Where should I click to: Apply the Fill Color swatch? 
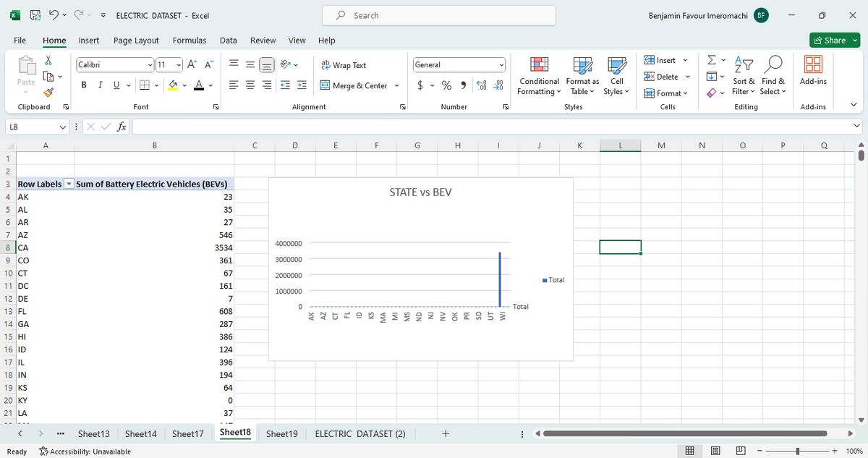174,85
